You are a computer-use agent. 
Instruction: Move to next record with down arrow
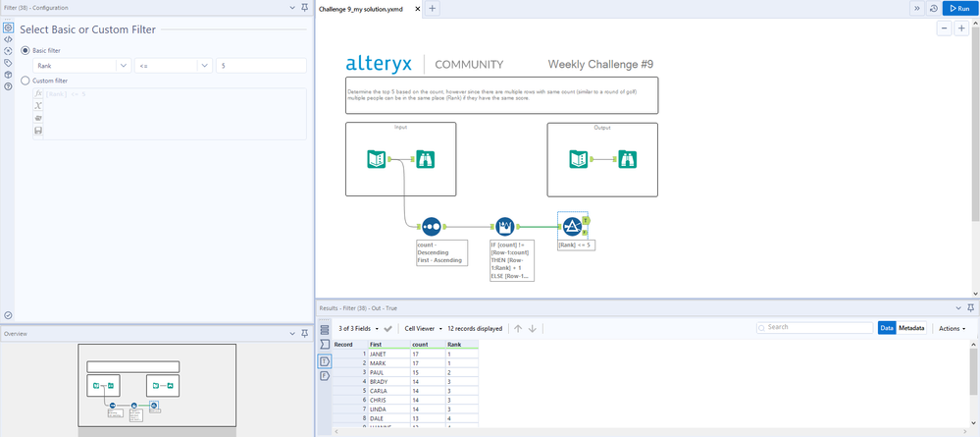tap(533, 329)
